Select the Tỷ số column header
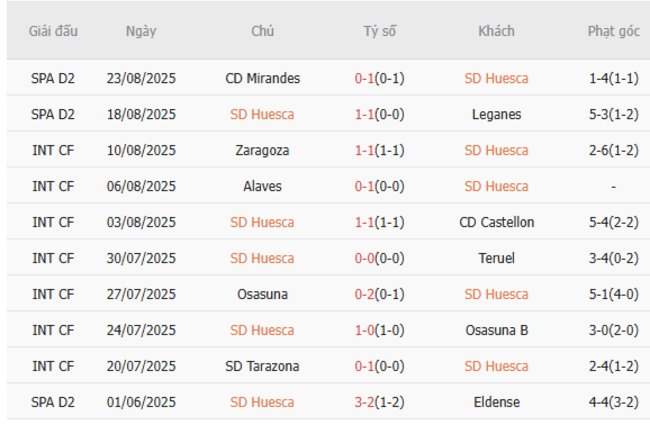The height and width of the screenshot is (425, 650). [379, 31]
